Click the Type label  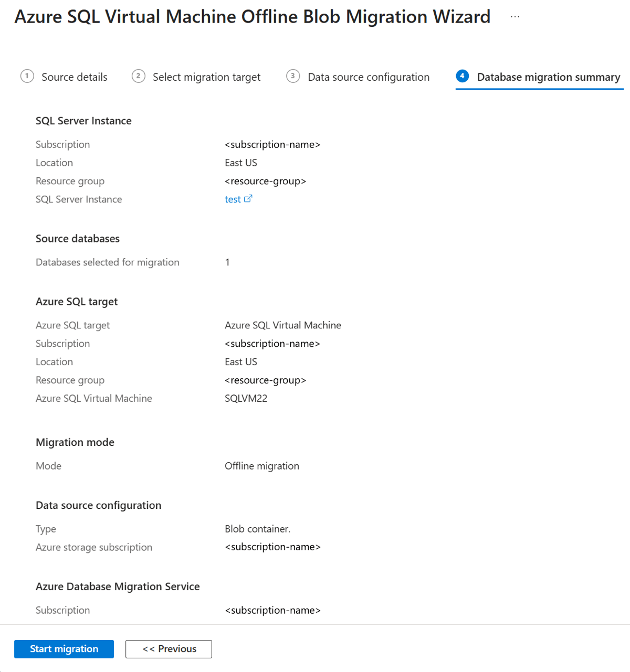(46, 529)
